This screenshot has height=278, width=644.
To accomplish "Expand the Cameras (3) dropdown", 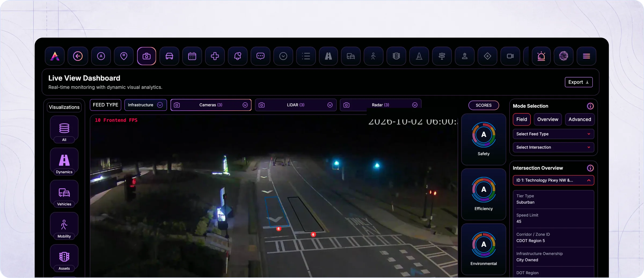I will point(211,105).
